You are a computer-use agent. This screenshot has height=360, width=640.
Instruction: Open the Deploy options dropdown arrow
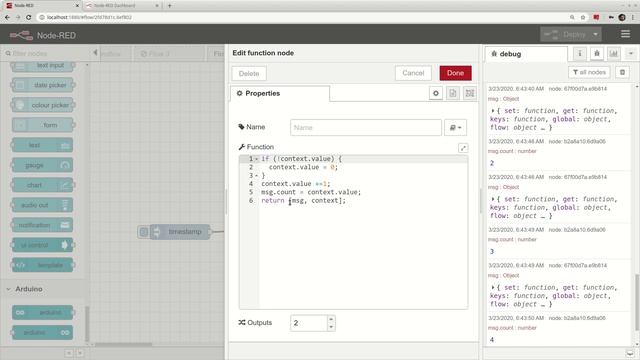click(596, 35)
